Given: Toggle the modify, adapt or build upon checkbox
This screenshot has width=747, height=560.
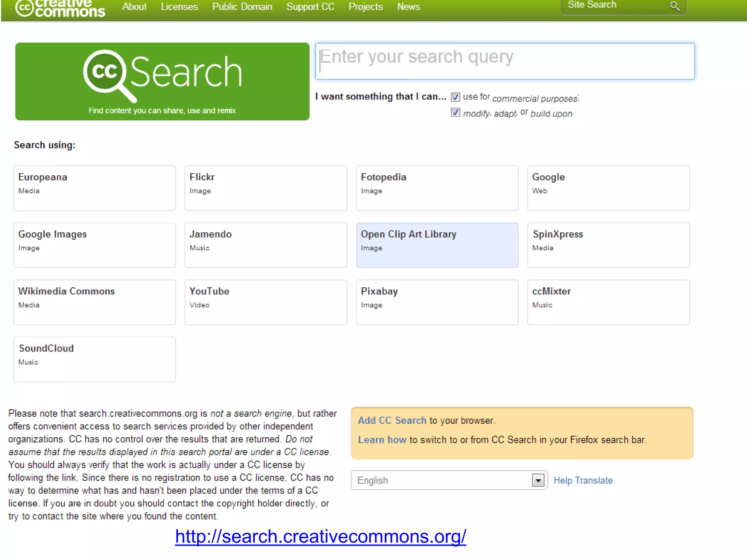Looking at the screenshot, I should [455, 112].
